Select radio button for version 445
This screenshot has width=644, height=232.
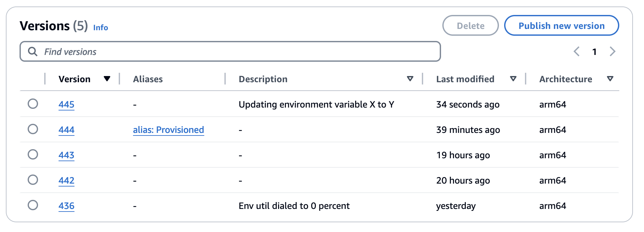pos(33,104)
